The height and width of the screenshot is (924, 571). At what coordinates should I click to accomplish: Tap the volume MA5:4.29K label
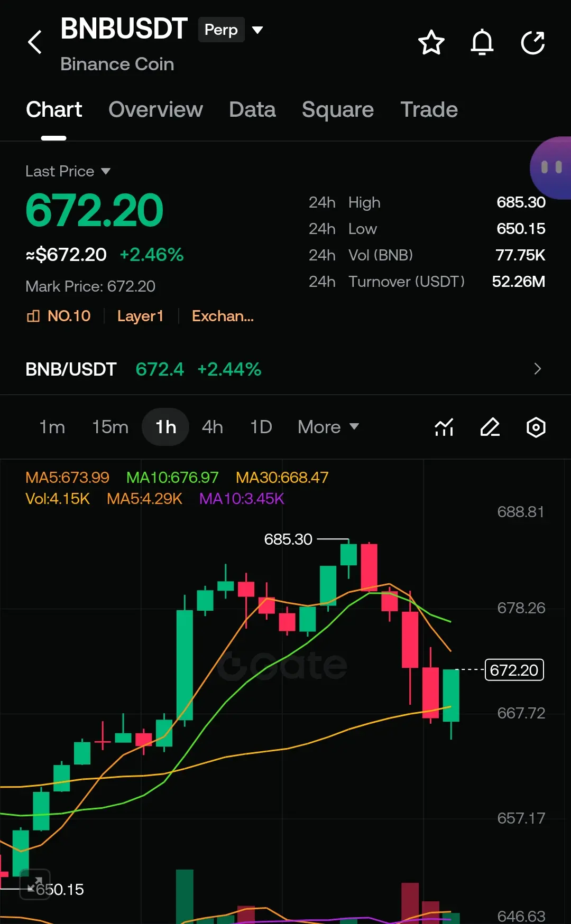(144, 499)
